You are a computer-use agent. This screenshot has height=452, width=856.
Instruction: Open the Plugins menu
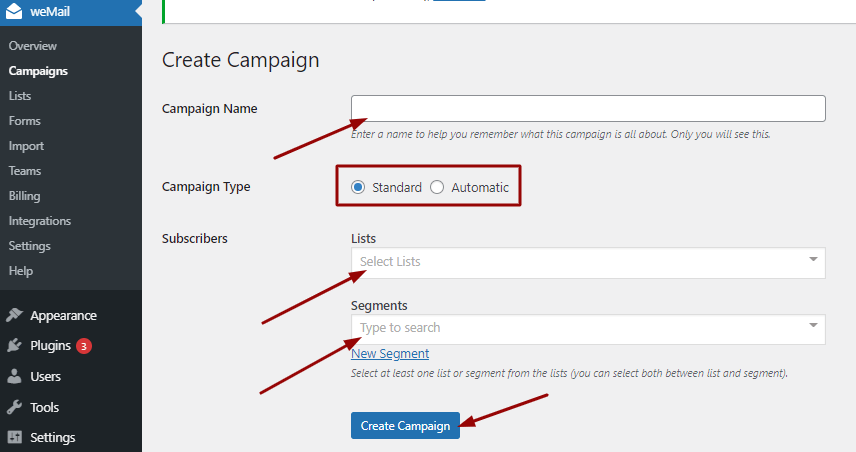coord(50,346)
